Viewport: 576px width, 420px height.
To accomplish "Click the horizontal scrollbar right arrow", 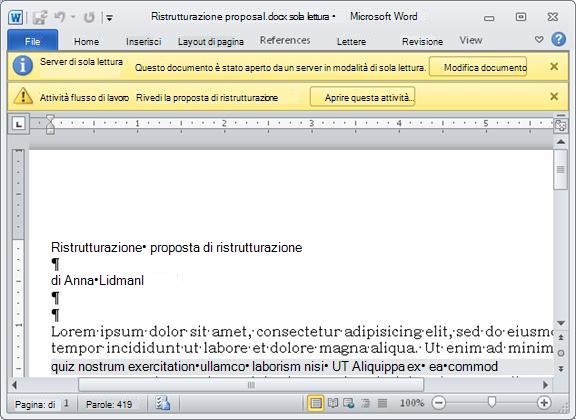I will point(545,385).
